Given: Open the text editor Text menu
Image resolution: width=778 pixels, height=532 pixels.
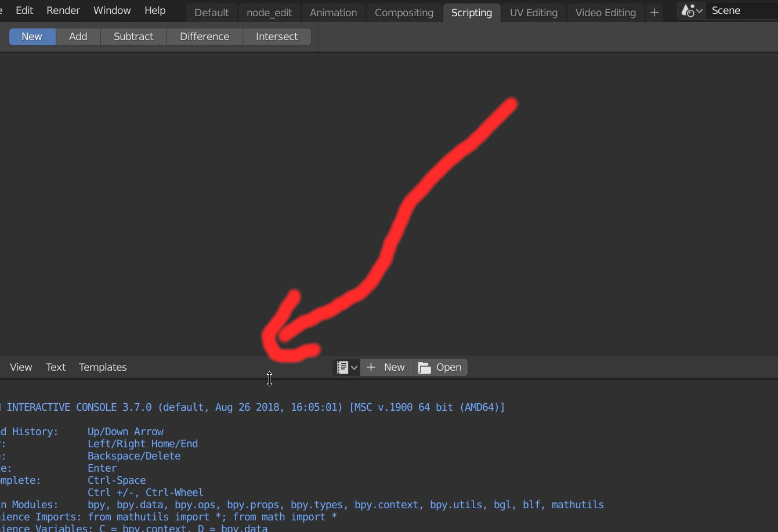Looking at the screenshot, I should [56, 367].
